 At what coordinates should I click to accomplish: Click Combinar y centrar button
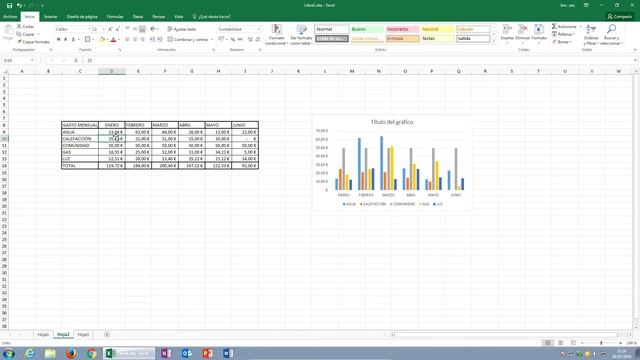pyautogui.click(x=187, y=40)
